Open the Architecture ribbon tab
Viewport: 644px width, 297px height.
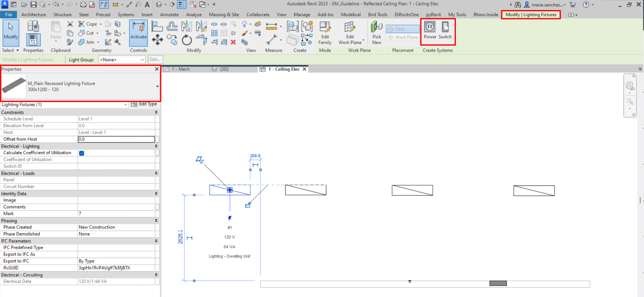pos(34,14)
